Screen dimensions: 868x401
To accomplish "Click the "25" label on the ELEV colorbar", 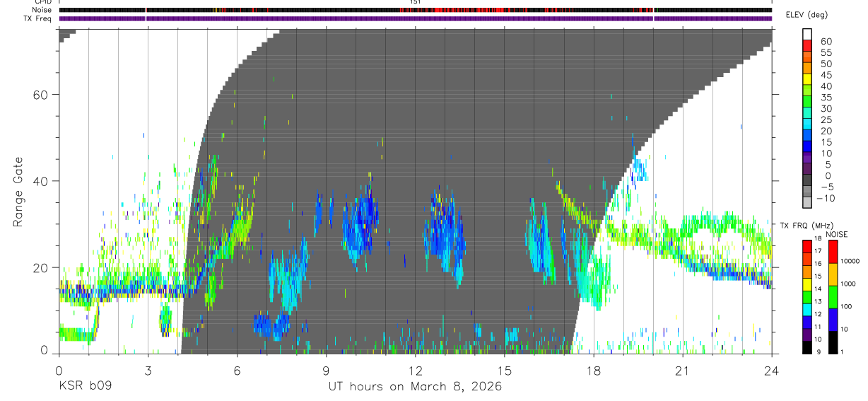I will click(826, 120).
